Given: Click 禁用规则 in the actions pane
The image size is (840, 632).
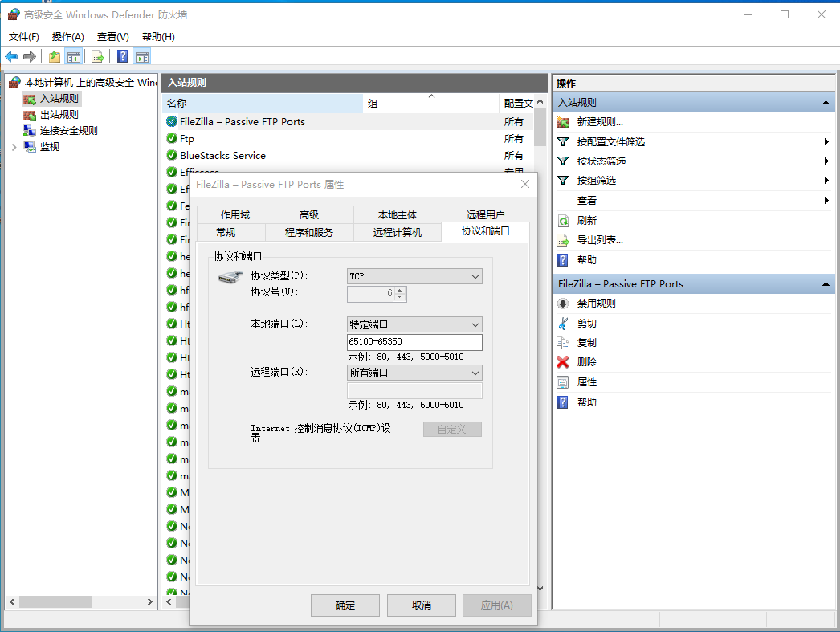Looking at the screenshot, I should [x=596, y=304].
